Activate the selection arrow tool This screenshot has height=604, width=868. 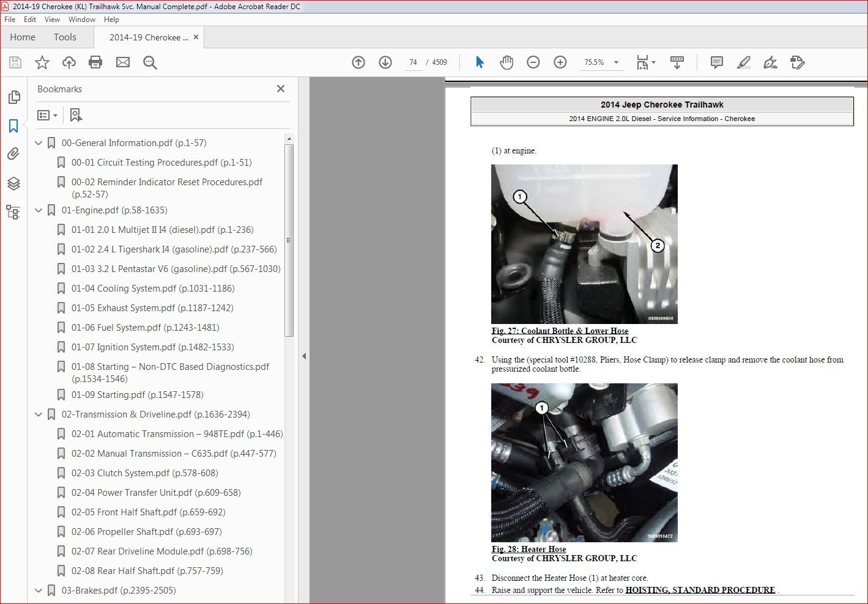(480, 62)
